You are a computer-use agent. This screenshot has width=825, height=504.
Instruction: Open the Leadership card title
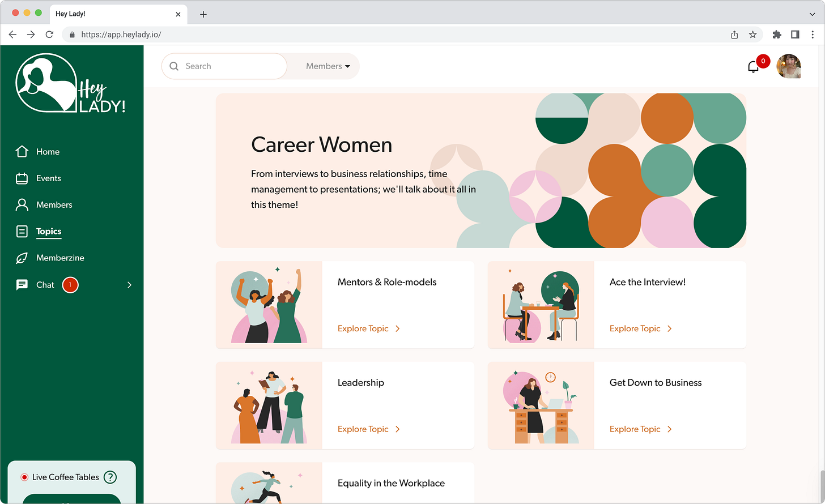coord(361,383)
